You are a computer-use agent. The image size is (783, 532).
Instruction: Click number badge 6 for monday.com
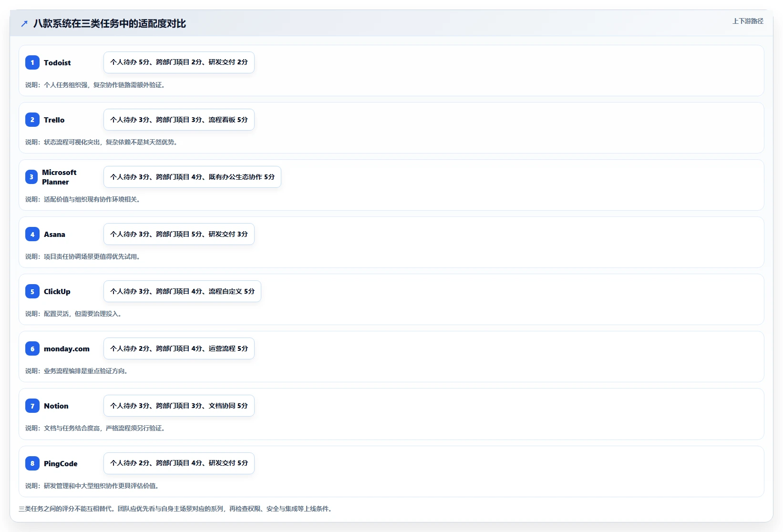point(32,348)
